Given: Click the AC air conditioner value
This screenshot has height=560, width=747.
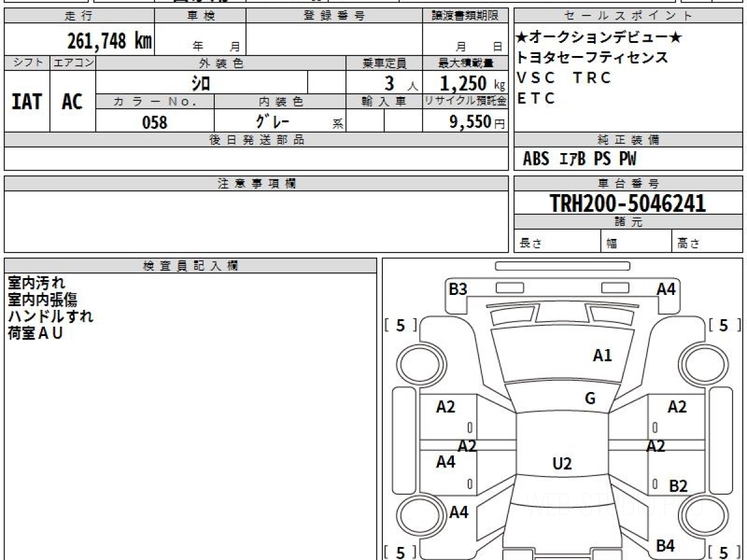Looking at the screenshot, I should 72,101.
